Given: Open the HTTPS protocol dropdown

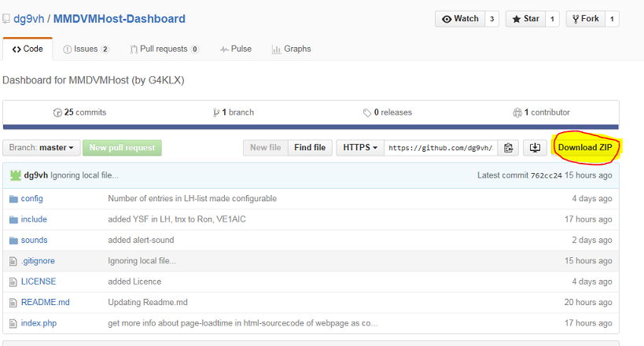Looking at the screenshot, I should (360, 147).
